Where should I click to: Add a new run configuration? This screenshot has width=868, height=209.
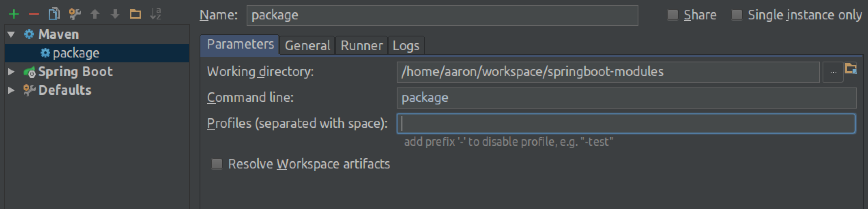coord(14,15)
